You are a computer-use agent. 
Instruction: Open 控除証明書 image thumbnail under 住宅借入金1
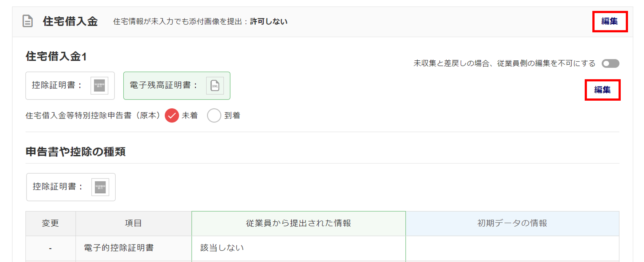point(99,86)
